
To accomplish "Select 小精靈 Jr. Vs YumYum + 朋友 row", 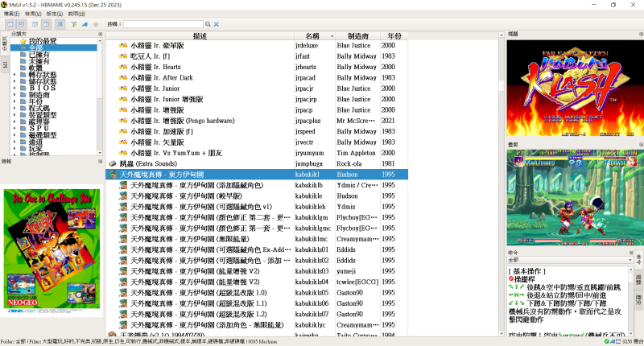I will pyautogui.click(x=257, y=153).
